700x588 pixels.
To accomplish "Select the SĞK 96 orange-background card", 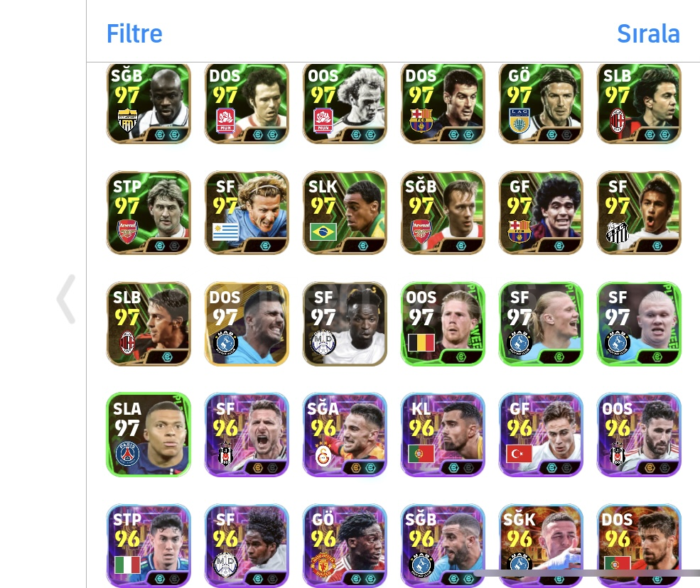I will (541, 545).
